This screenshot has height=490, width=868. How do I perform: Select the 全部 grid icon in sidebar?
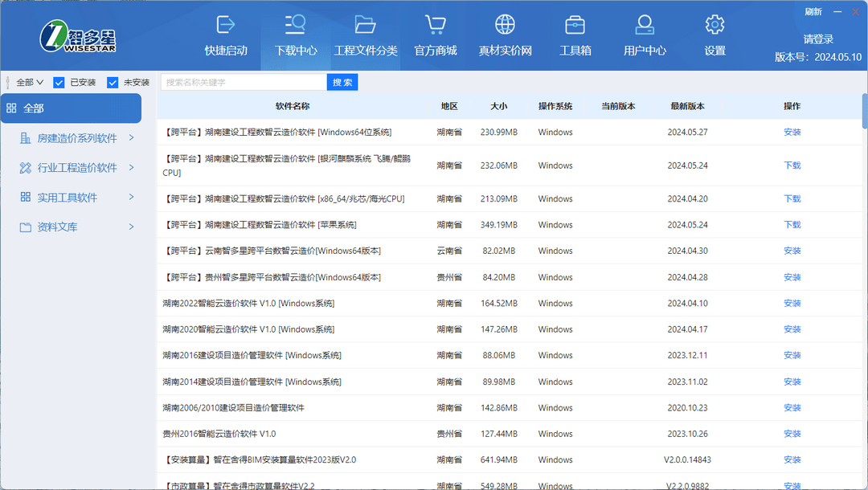(13, 107)
